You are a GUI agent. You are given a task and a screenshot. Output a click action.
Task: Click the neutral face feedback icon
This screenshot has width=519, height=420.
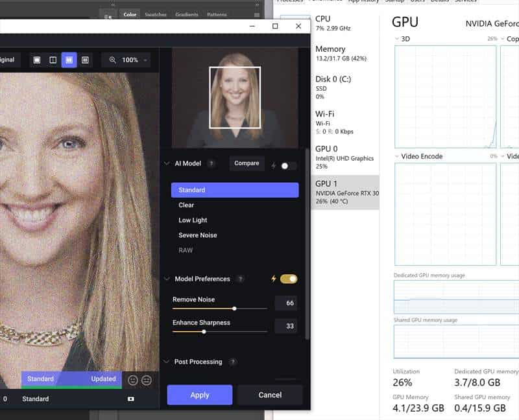pos(147,380)
